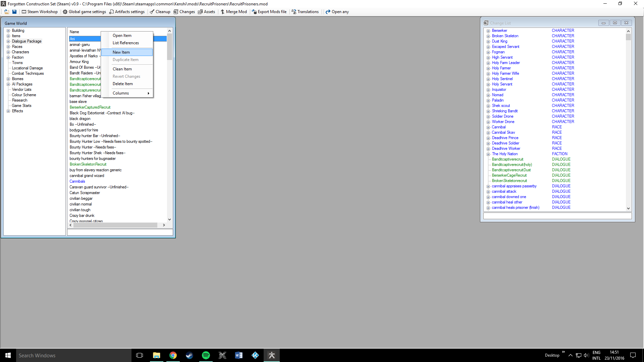Click the open mod folder icon
This screenshot has width=644, height=362.
click(x=6, y=12)
